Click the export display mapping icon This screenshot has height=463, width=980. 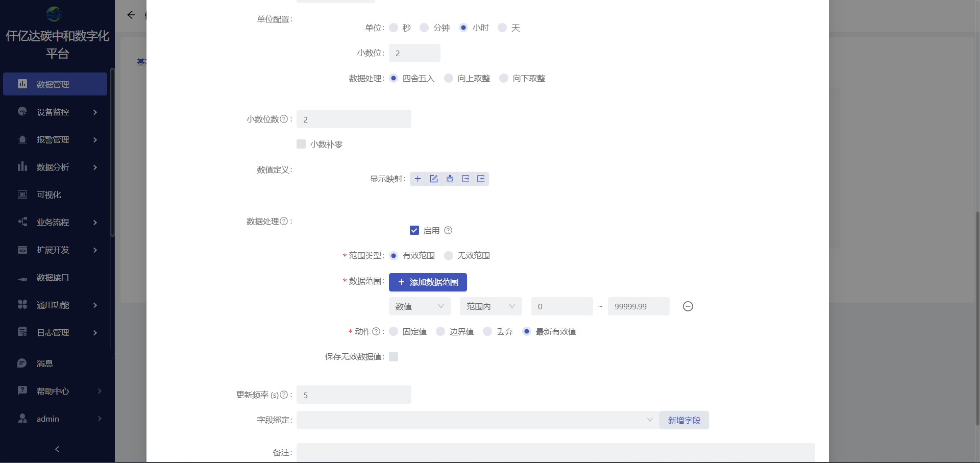(465, 179)
